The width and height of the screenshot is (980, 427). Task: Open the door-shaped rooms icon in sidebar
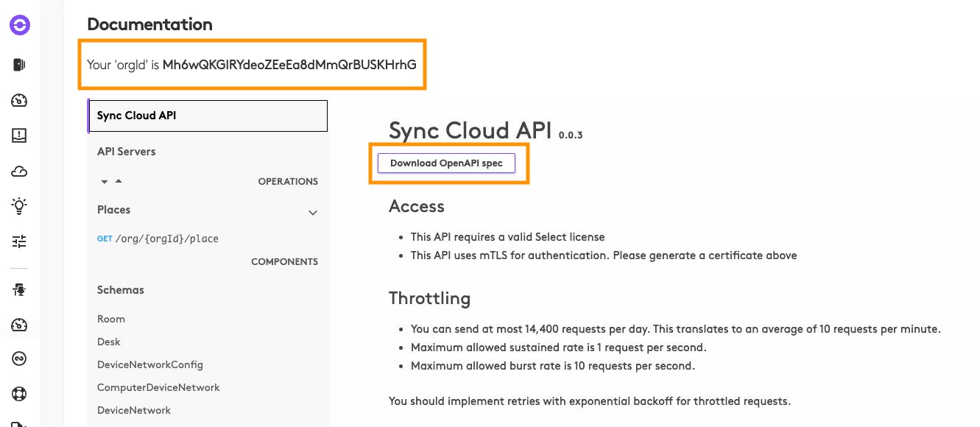coord(20,65)
